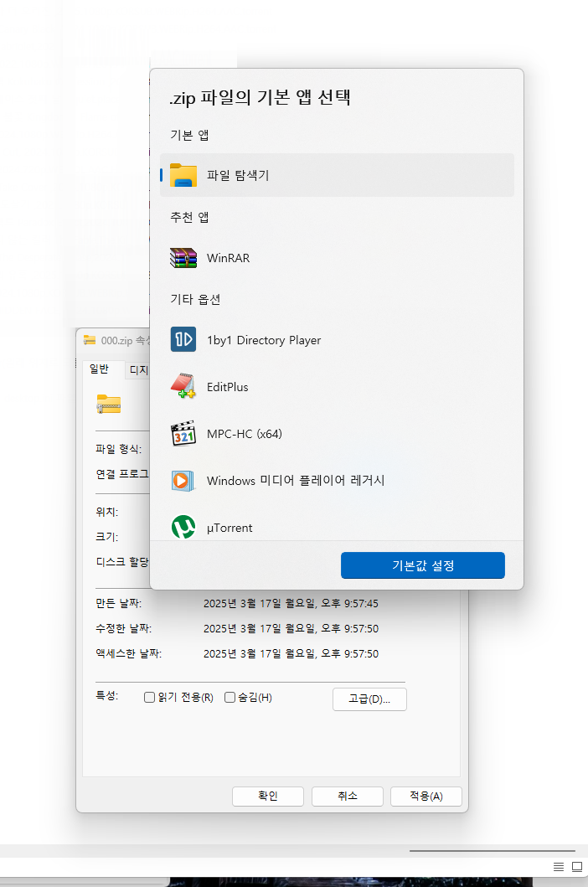Enable the 읽기 전용(R) checkbox
Screen dimensions: 588x887
[149, 698]
